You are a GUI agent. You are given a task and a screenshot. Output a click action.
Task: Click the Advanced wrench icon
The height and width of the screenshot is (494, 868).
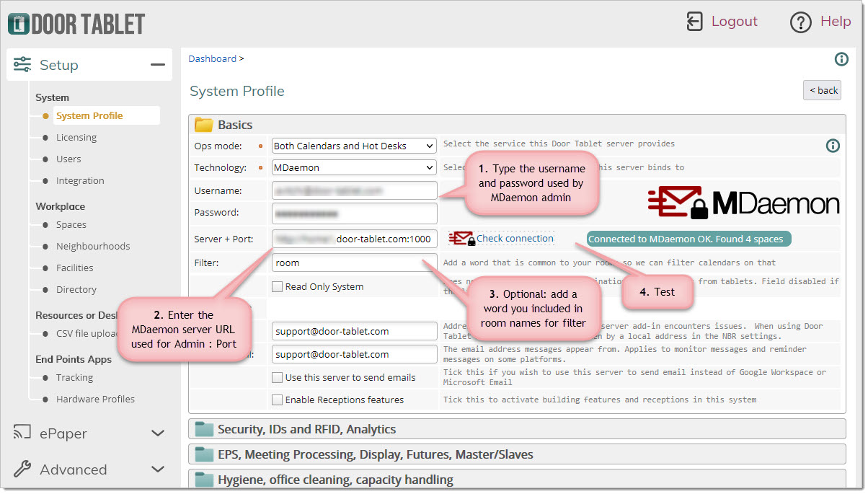click(22, 469)
